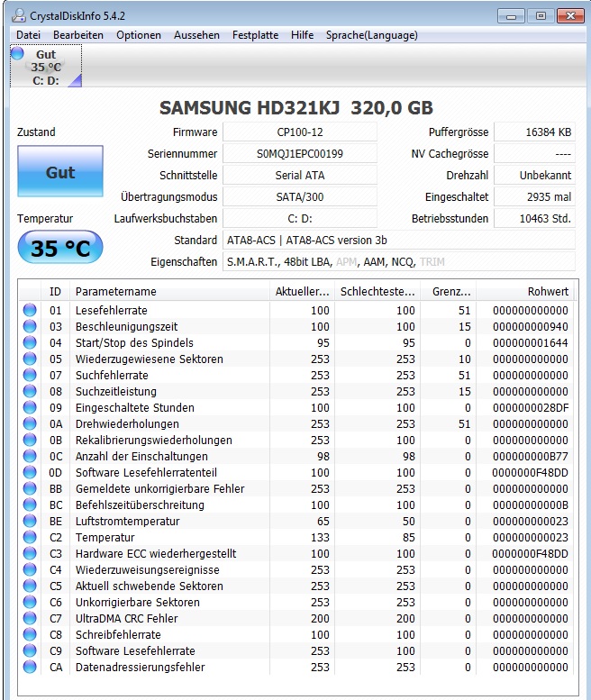Click status orb of Eingeschaltete Stunden row
The width and height of the screenshot is (591, 700).
coord(30,407)
